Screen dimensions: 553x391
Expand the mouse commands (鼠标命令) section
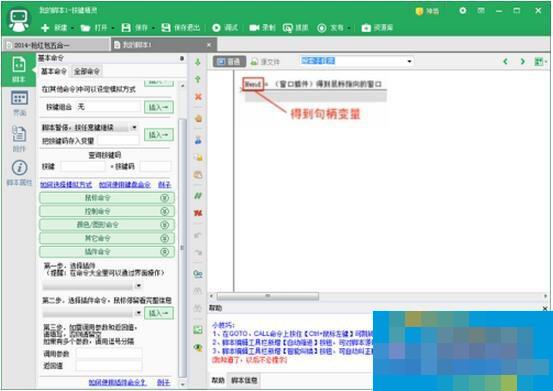coord(107,198)
